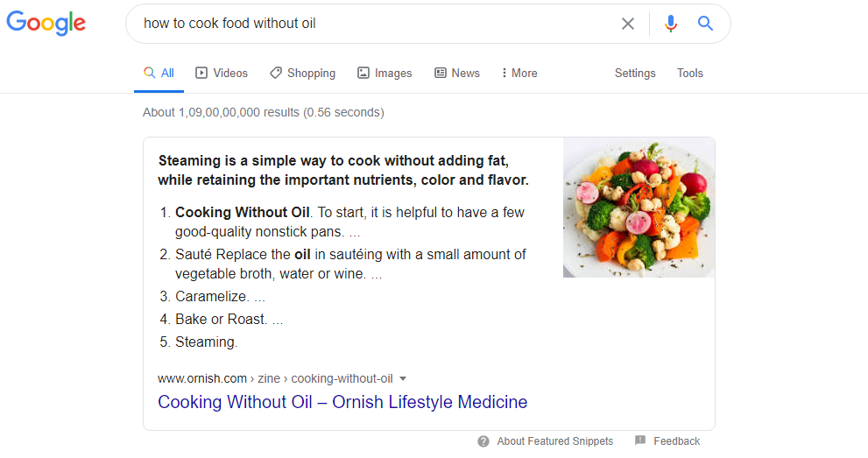The height and width of the screenshot is (458, 868).
Task: Go to the News tab
Action: [x=457, y=74]
